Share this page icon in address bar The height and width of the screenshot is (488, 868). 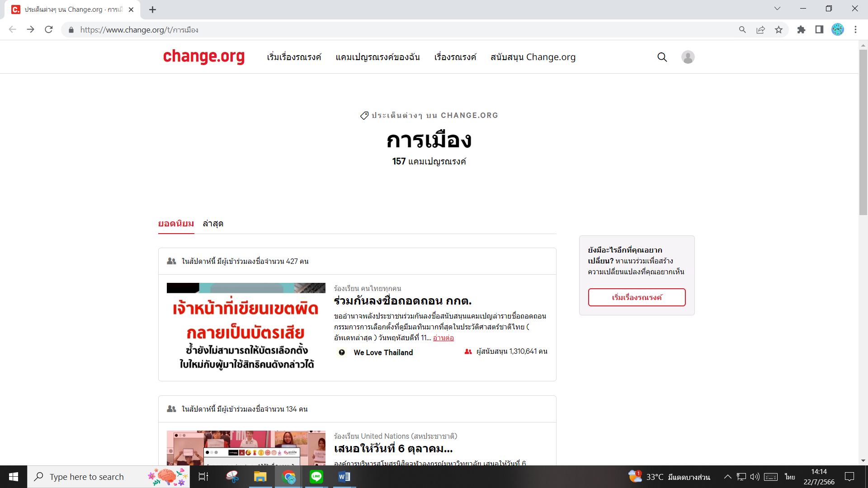click(760, 29)
